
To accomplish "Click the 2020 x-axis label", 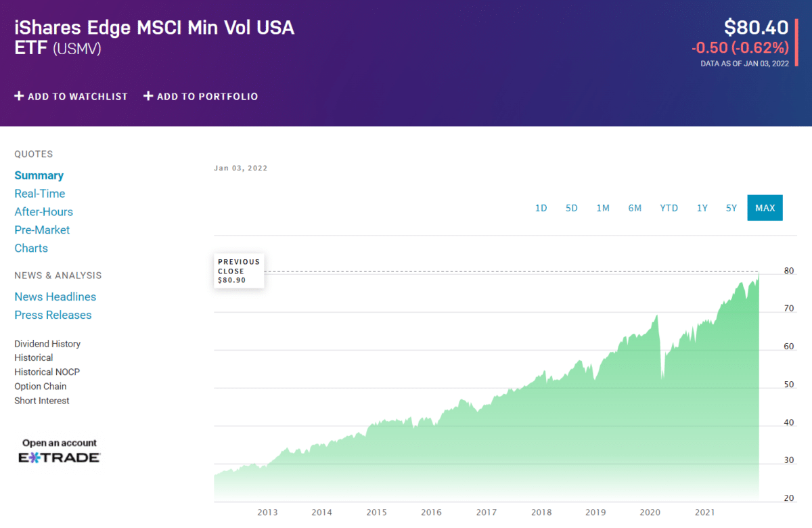I will point(650,512).
